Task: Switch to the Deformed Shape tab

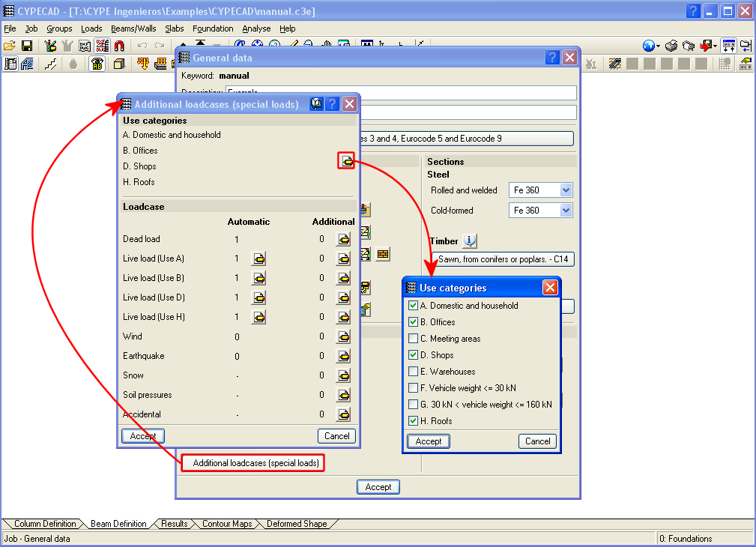Action: coord(297,524)
